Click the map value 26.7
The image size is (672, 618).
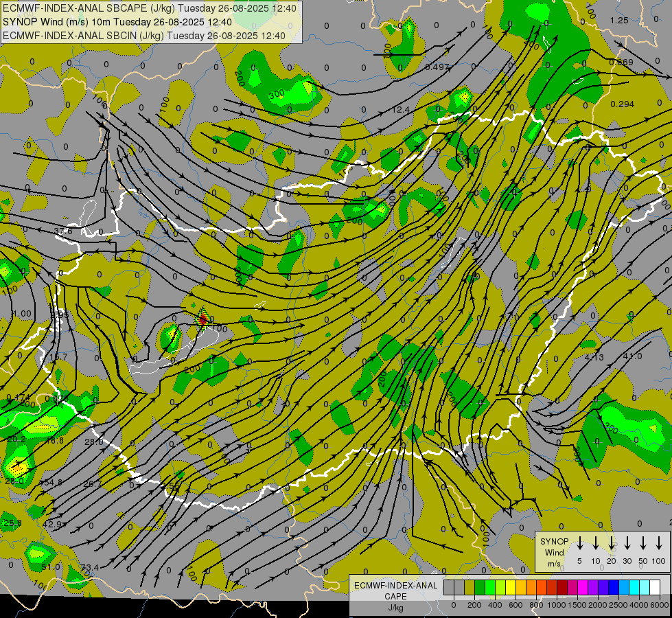(92, 484)
